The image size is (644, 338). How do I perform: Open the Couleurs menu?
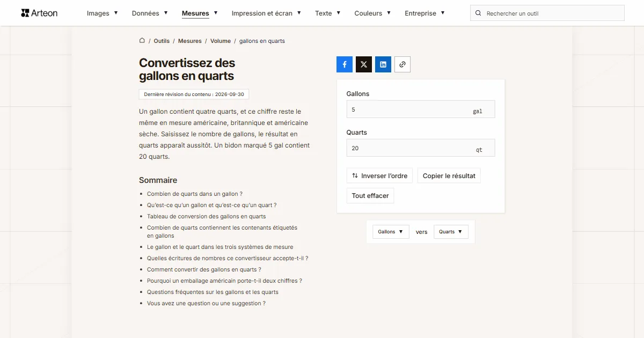click(372, 13)
